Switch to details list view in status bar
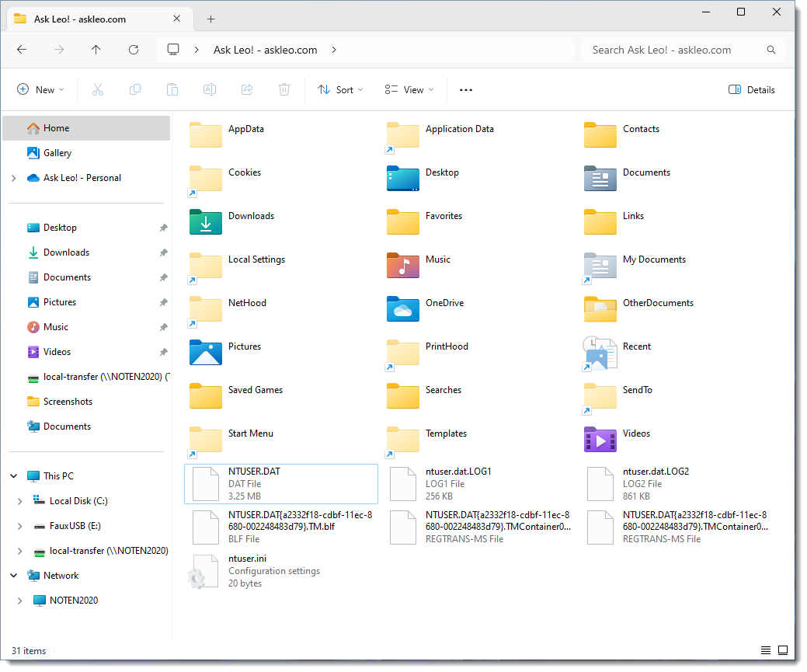 tap(766, 650)
